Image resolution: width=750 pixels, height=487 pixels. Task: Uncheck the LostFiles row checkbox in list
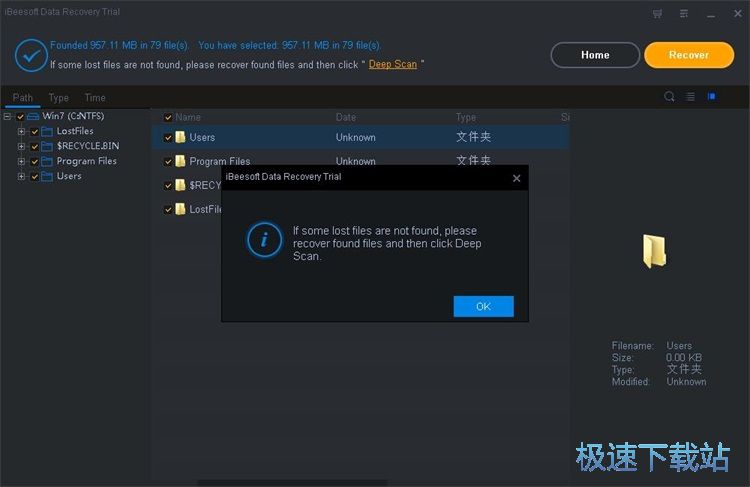(x=168, y=210)
